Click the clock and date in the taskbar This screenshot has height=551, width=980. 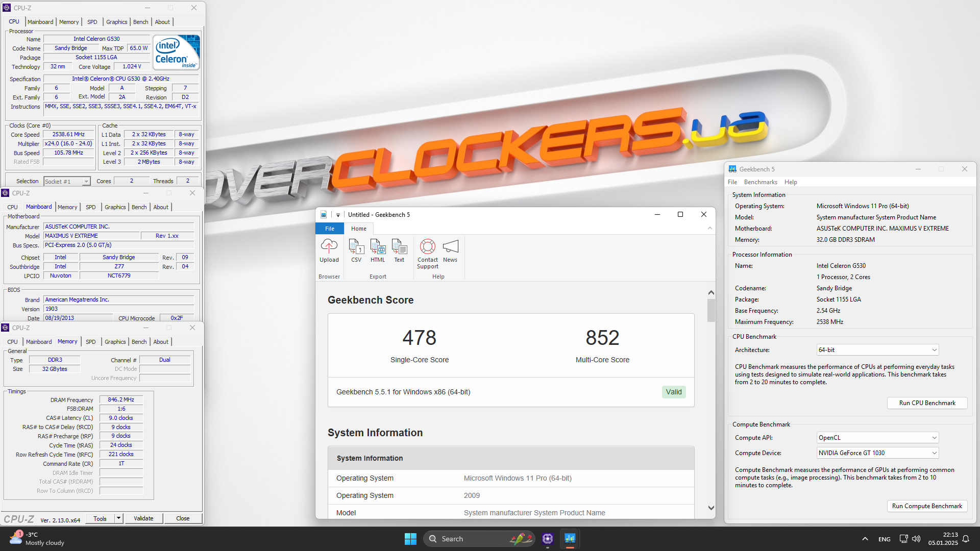point(943,539)
